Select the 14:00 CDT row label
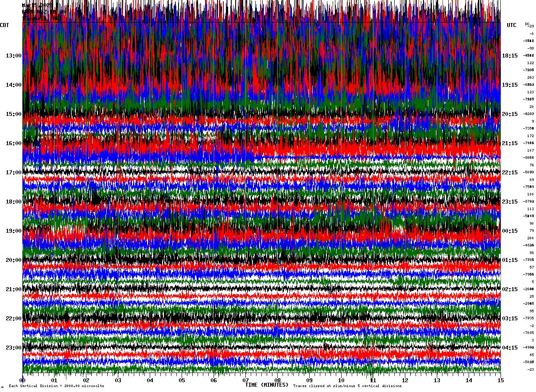 14,85
